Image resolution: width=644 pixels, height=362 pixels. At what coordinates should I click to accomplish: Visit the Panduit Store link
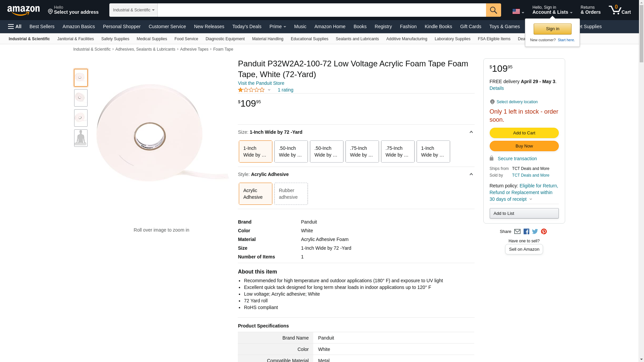[261, 83]
